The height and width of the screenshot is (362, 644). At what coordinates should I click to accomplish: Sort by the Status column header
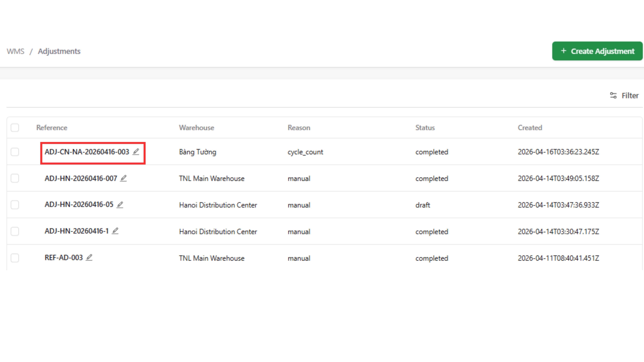(425, 128)
